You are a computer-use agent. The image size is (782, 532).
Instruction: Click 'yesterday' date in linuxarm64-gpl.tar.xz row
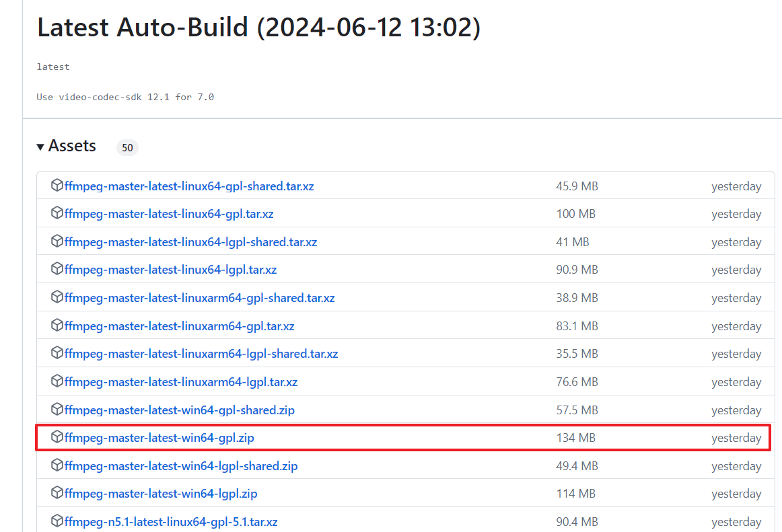pos(737,326)
